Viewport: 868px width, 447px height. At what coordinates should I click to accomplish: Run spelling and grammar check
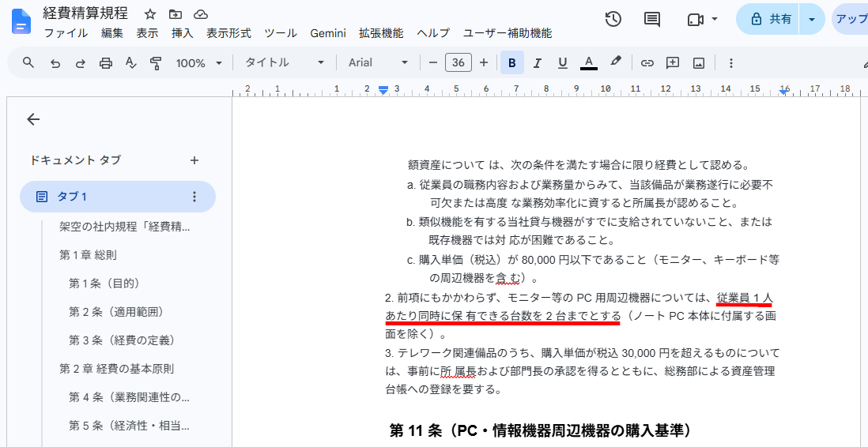click(x=131, y=62)
